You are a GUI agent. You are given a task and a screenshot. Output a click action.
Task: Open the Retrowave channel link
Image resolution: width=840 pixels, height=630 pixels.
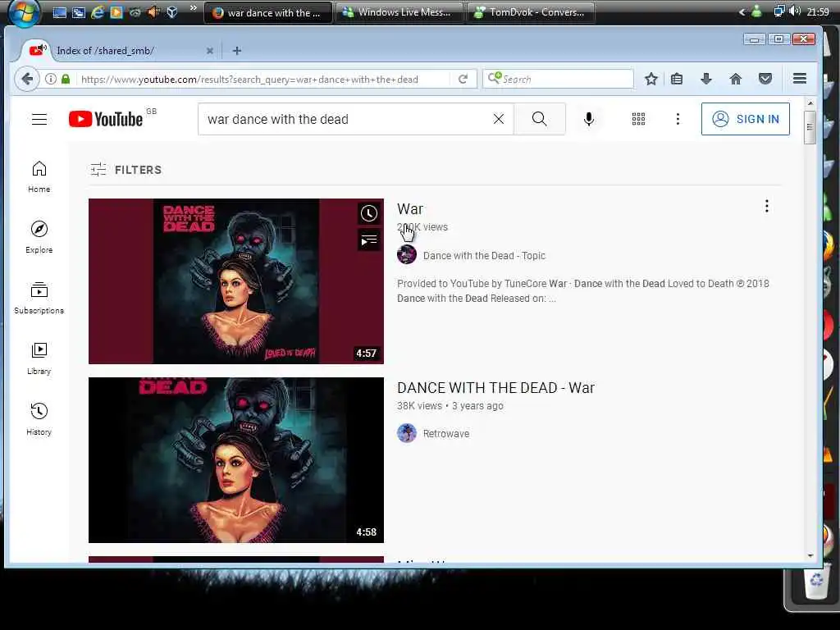[x=446, y=433]
